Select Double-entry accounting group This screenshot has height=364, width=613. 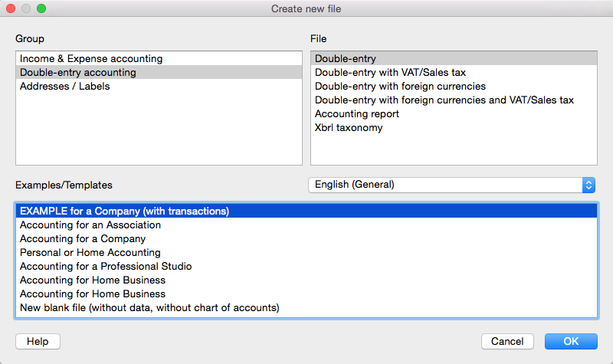[x=159, y=72]
